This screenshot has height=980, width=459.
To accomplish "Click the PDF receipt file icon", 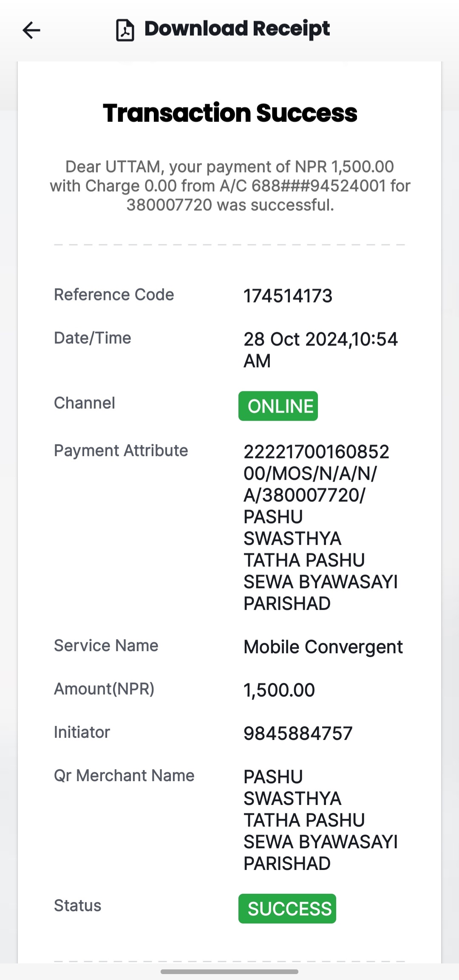I will coord(125,30).
